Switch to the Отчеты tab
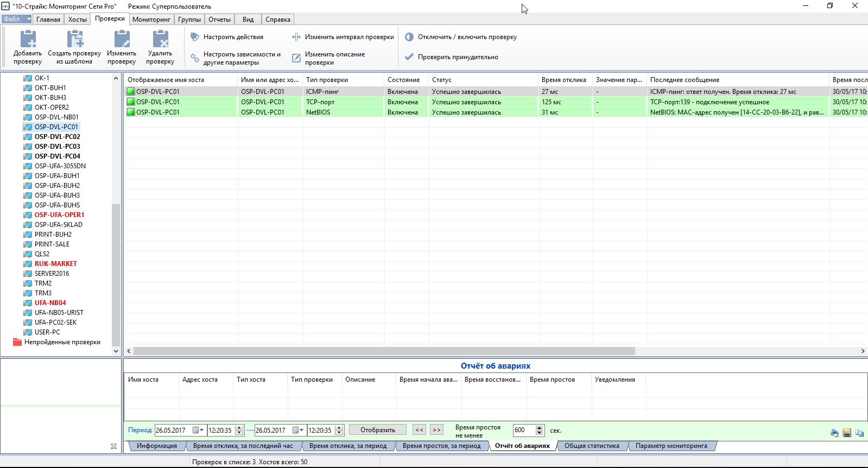 (220, 20)
